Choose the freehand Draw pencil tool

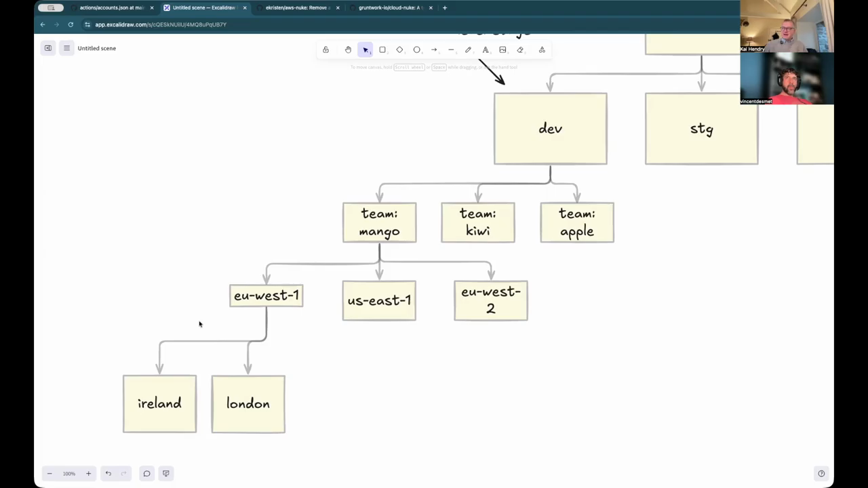[x=468, y=49]
